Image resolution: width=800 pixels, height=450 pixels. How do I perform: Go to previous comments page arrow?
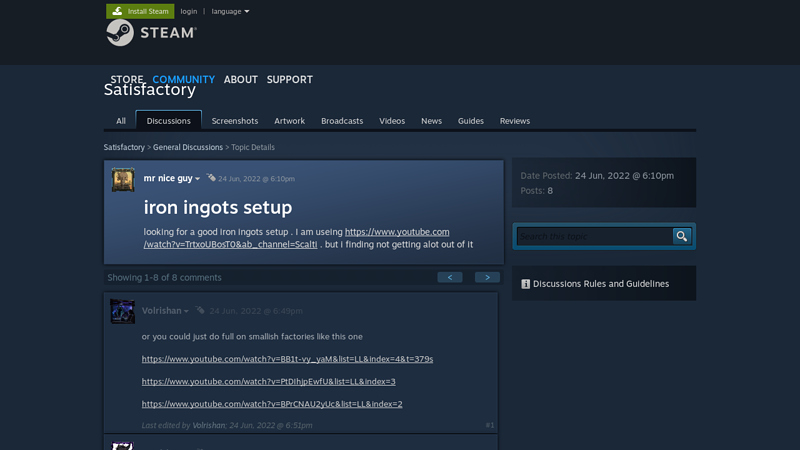pos(450,277)
